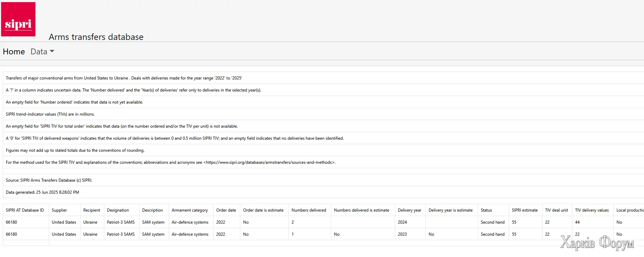The image size is (644, 257).
Task: Click the SIPRI estimate column header
Action: pyautogui.click(x=525, y=210)
